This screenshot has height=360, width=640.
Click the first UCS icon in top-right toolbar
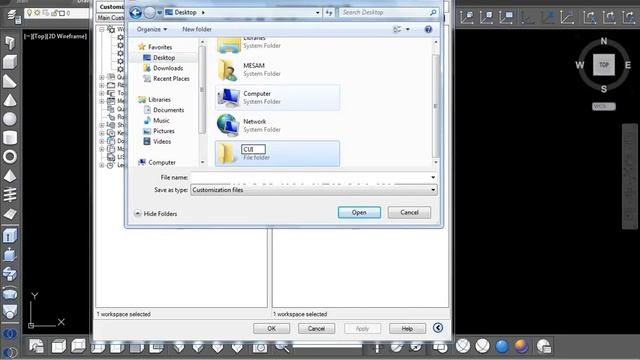click(x=467, y=17)
